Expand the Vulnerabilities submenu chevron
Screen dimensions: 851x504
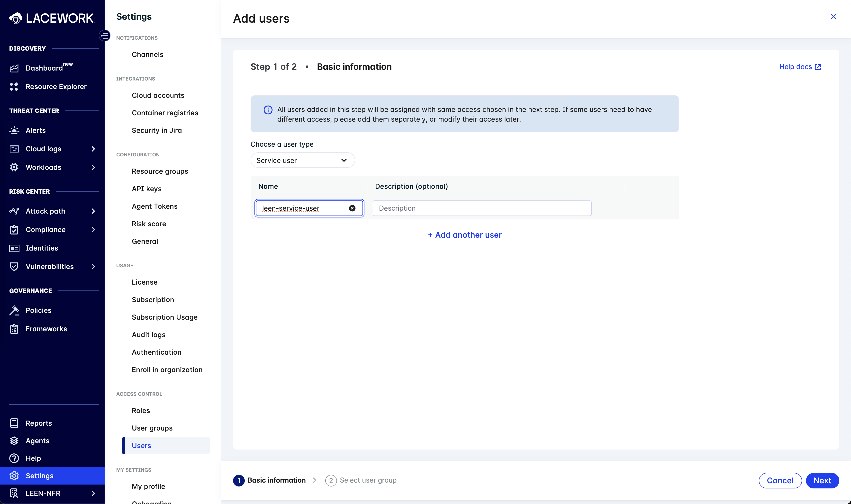pyautogui.click(x=93, y=267)
